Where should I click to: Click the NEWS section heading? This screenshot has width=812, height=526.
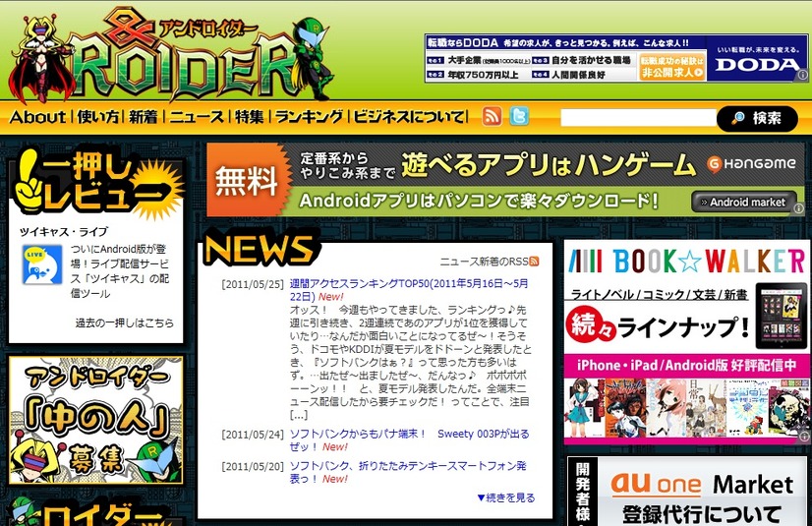pyautogui.click(x=261, y=248)
